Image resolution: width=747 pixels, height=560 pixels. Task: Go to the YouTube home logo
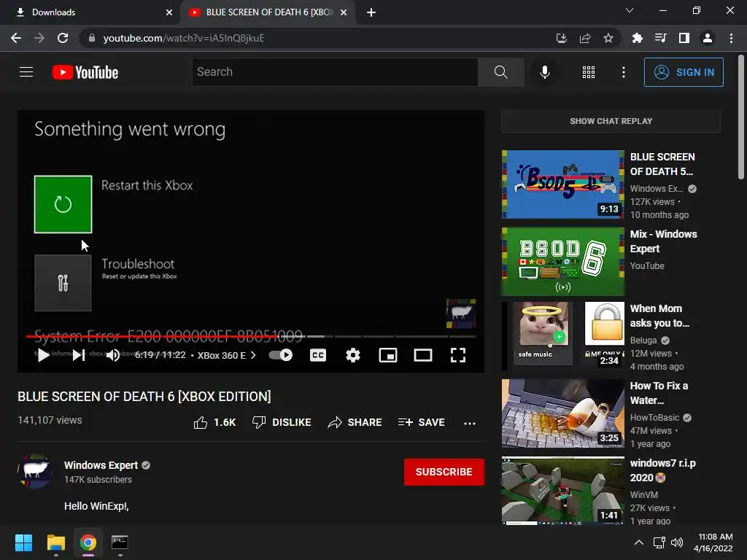click(85, 72)
